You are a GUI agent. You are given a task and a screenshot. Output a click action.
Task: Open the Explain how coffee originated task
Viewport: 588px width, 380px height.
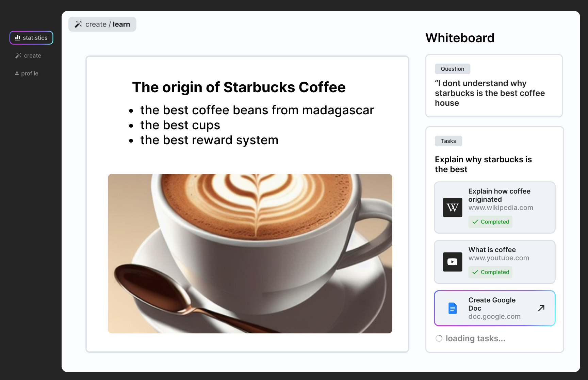tap(495, 208)
